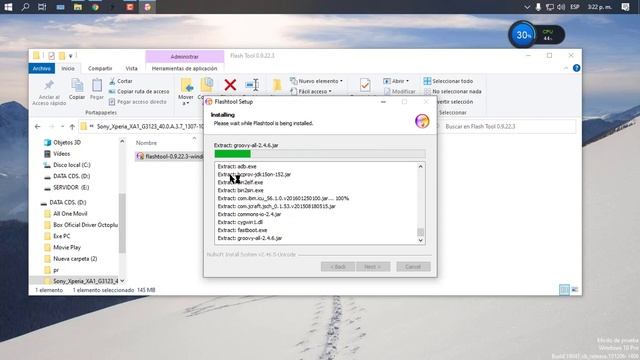Click the Pegar ribbon icon

[97, 85]
